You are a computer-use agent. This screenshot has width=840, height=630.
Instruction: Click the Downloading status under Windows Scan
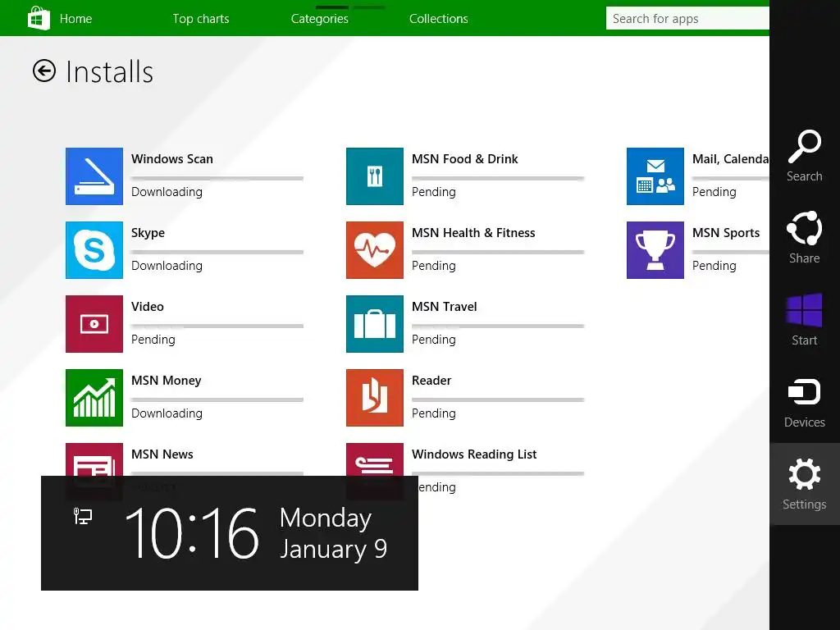167,192
